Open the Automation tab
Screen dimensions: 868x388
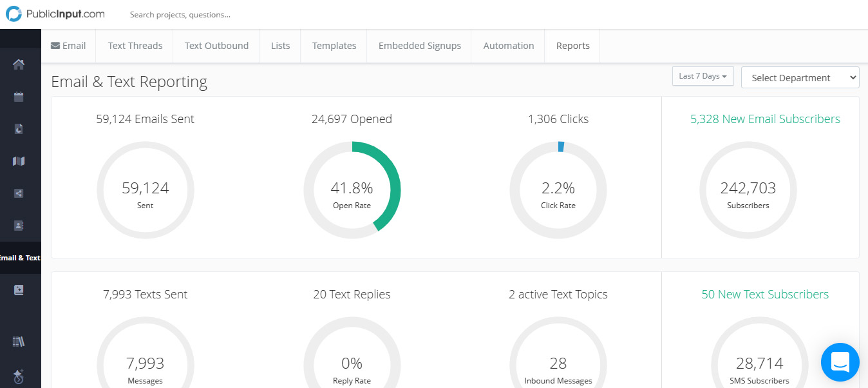508,46
